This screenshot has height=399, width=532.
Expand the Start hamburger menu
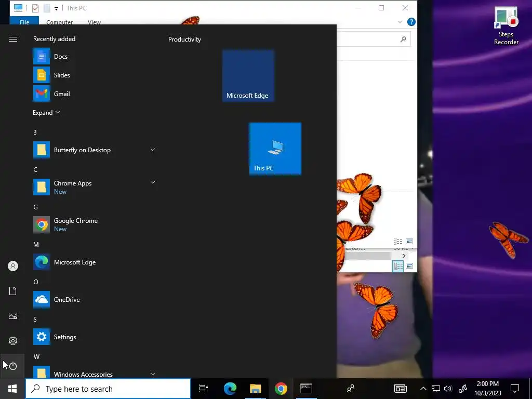[12, 39]
